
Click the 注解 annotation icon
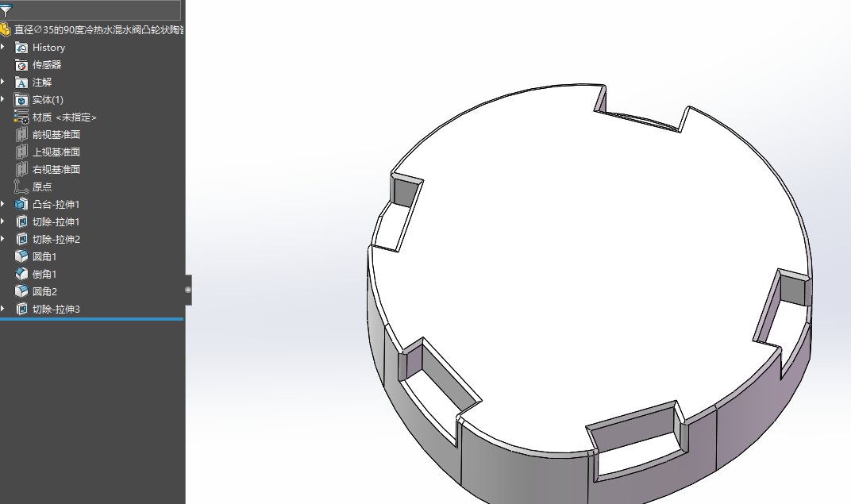21,83
